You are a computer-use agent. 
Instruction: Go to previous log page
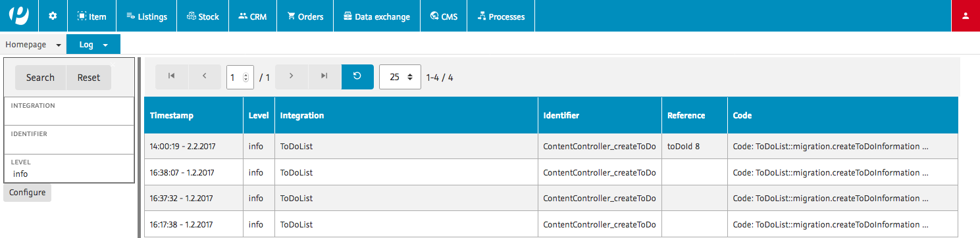[x=205, y=77]
